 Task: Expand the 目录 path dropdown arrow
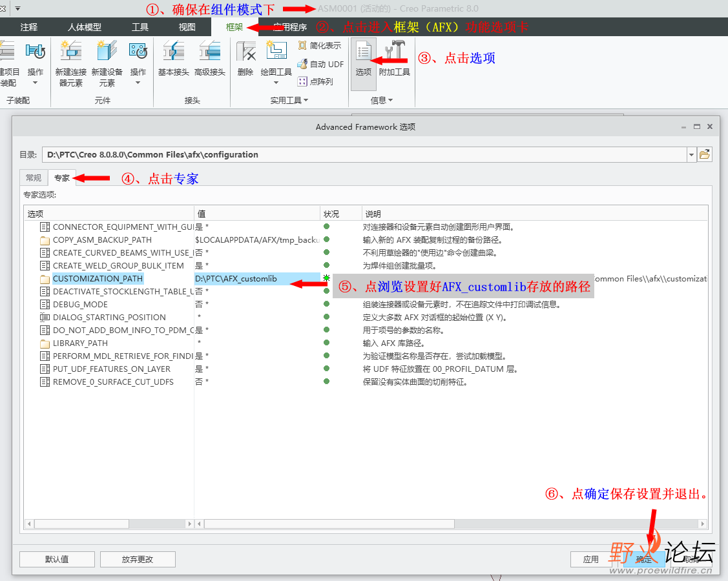[691, 154]
